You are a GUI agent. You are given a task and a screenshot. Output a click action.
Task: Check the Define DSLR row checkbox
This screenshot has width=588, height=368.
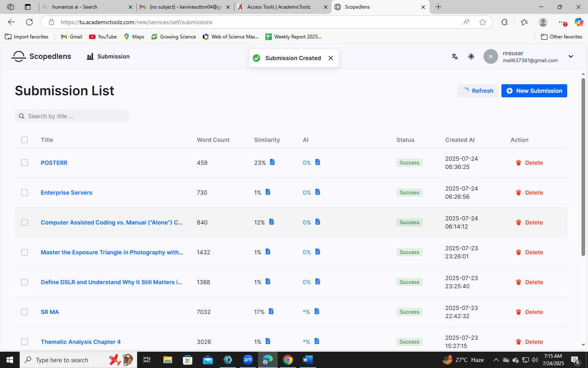(24, 282)
